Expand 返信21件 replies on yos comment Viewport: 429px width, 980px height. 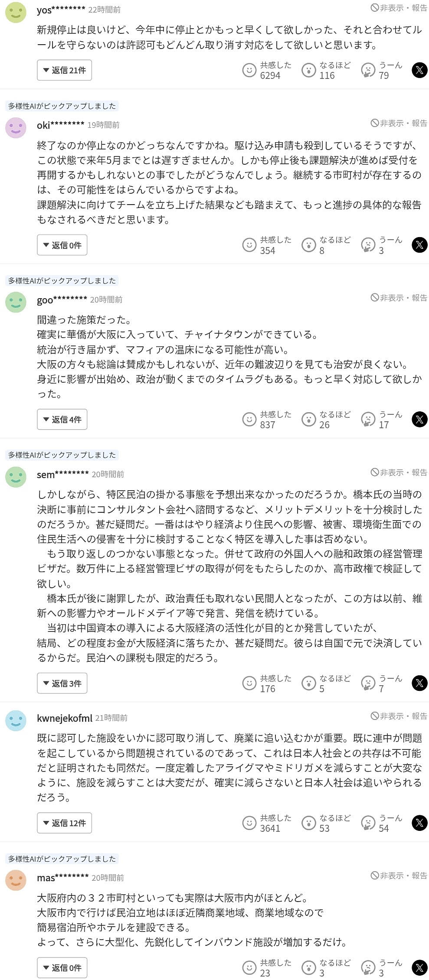[x=64, y=70]
